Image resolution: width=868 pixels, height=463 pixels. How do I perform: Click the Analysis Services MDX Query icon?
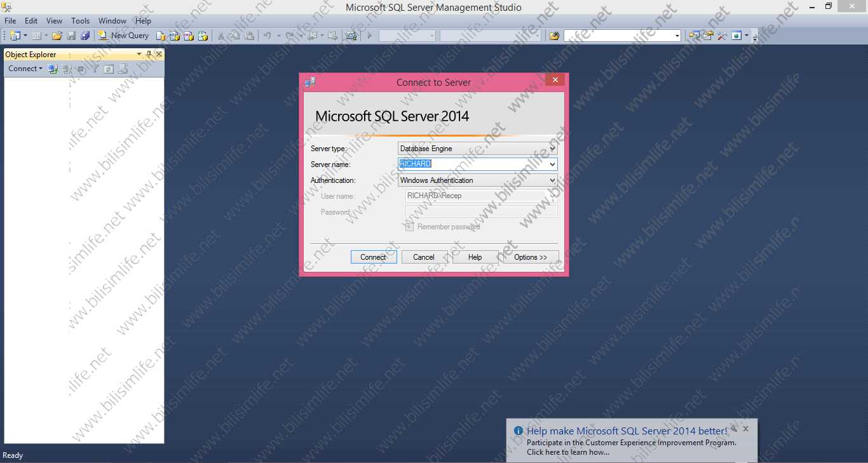175,36
